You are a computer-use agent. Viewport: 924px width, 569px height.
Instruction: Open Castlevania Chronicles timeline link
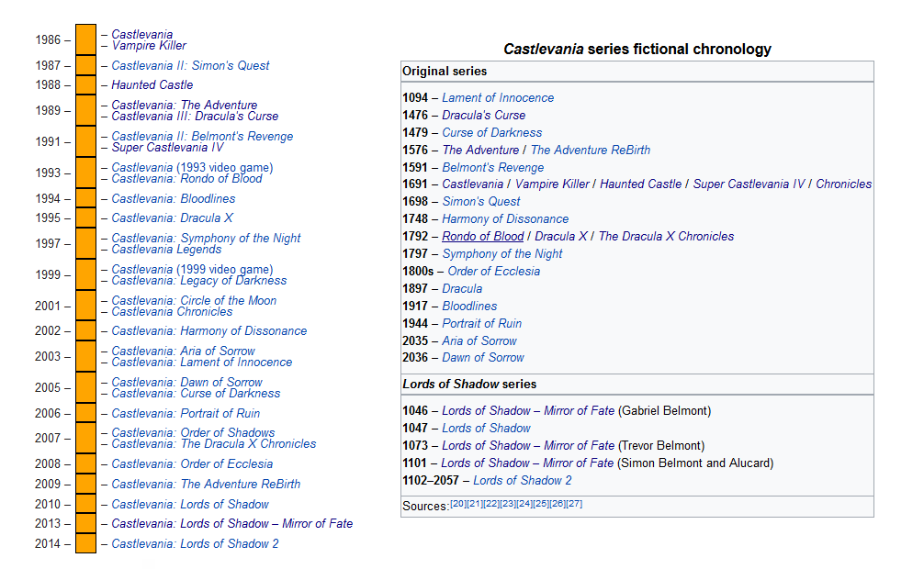[172, 312]
